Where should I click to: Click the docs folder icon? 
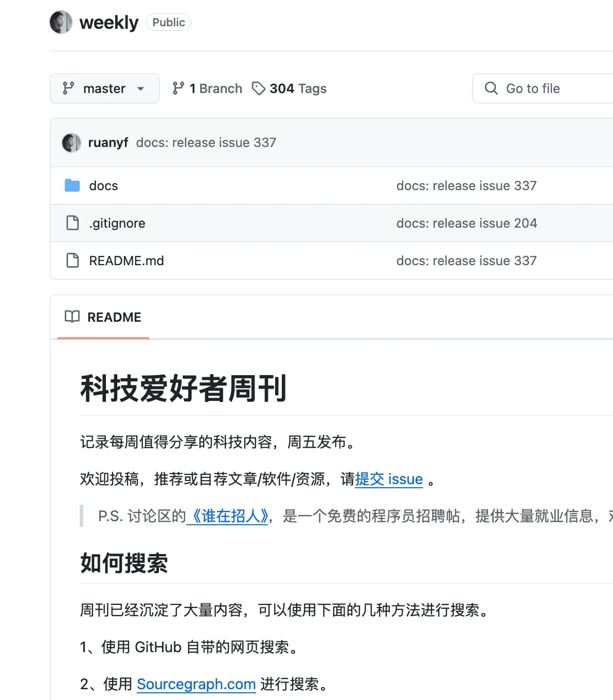coord(73,186)
